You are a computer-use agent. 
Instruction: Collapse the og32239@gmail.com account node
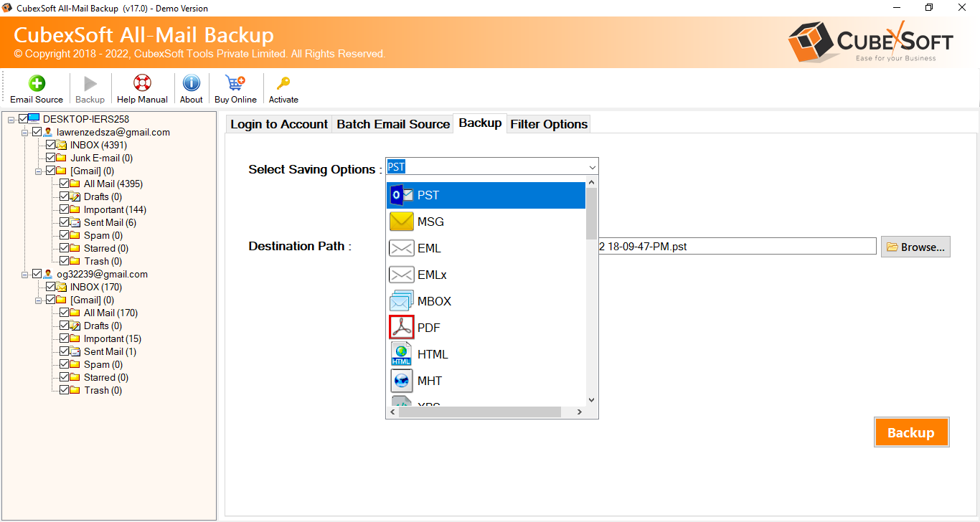pyautogui.click(x=25, y=274)
